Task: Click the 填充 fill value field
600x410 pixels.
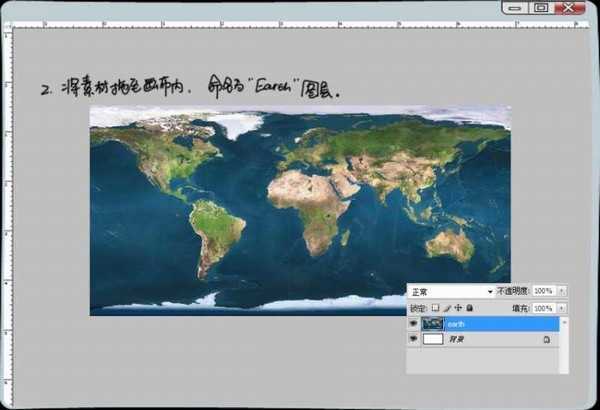Action: pyautogui.click(x=543, y=308)
